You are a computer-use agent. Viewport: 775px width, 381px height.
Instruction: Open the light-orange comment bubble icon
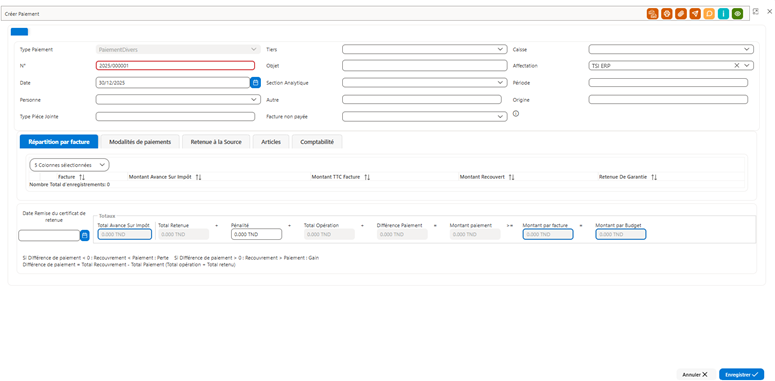(709, 14)
